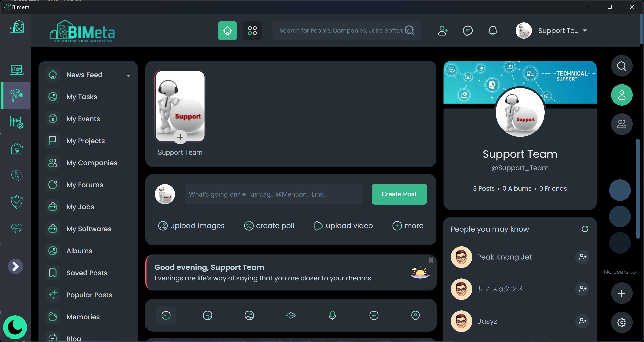Open the @Support_Team profile link
Image resolution: width=644 pixels, height=342 pixels.
[x=520, y=168]
